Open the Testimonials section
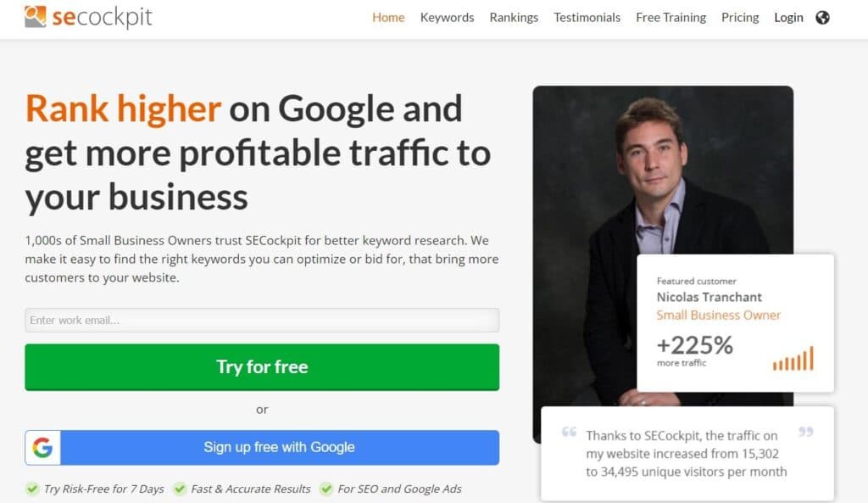Viewport: 868px width, 503px height. 587,17
